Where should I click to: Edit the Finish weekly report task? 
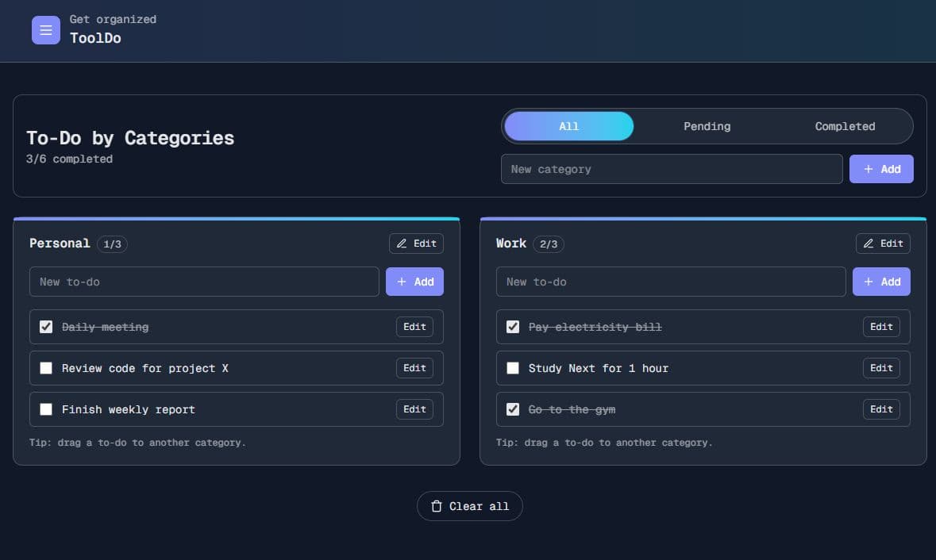(414, 409)
